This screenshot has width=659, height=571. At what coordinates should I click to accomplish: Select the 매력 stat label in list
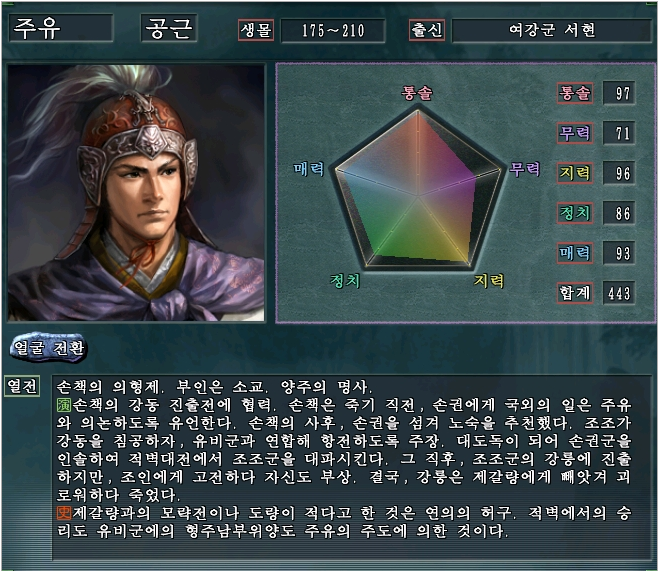tap(575, 253)
